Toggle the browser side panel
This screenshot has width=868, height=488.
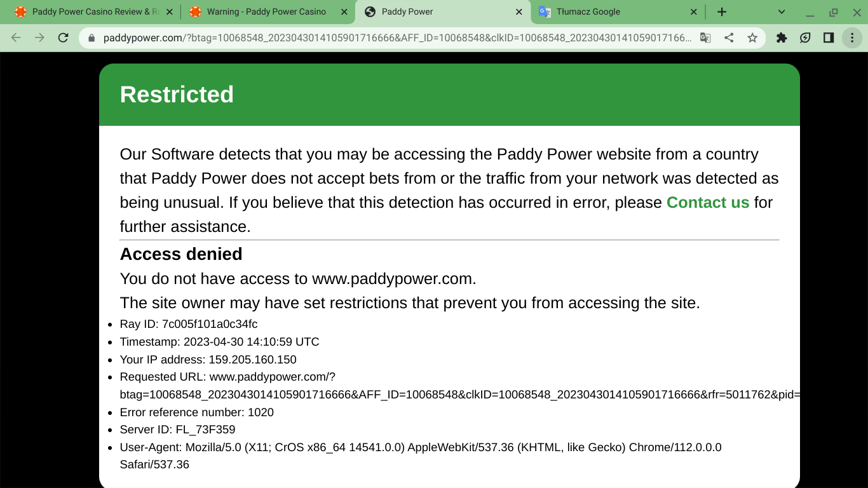pos(829,38)
